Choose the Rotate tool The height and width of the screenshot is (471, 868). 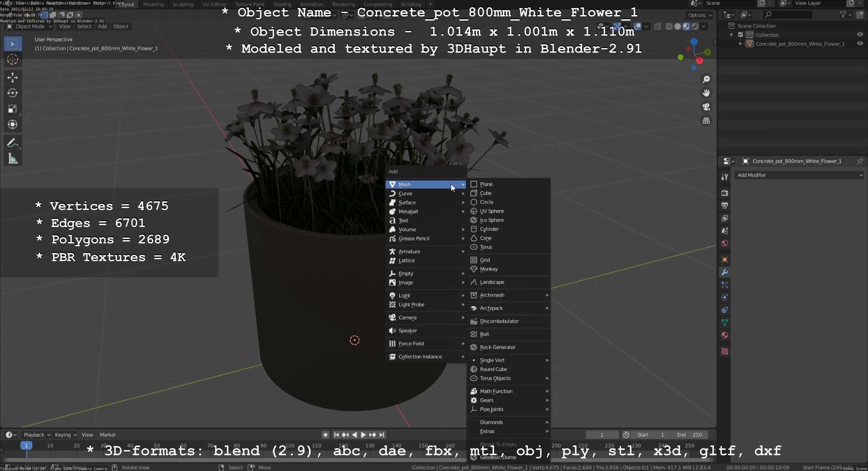(12, 93)
